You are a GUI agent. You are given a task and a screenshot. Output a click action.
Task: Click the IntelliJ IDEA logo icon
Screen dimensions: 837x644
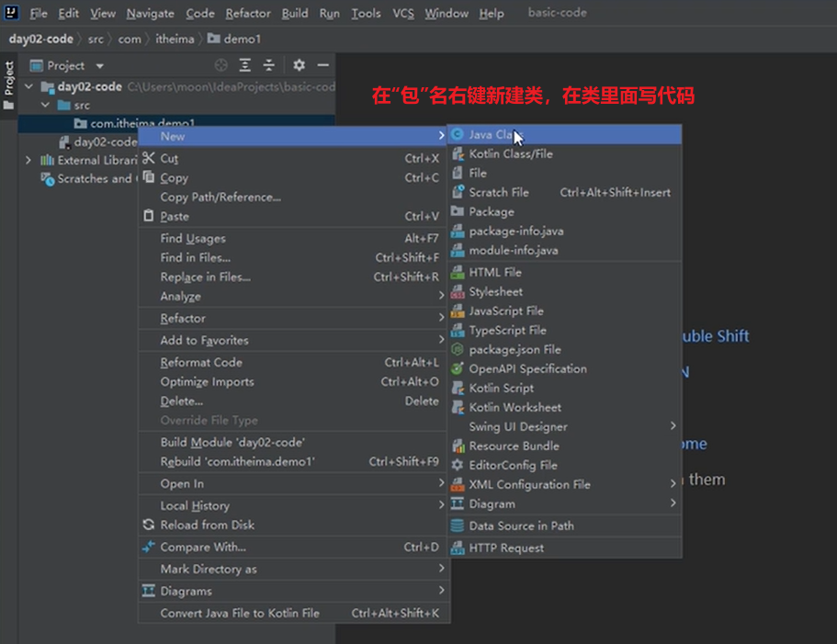click(11, 12)
